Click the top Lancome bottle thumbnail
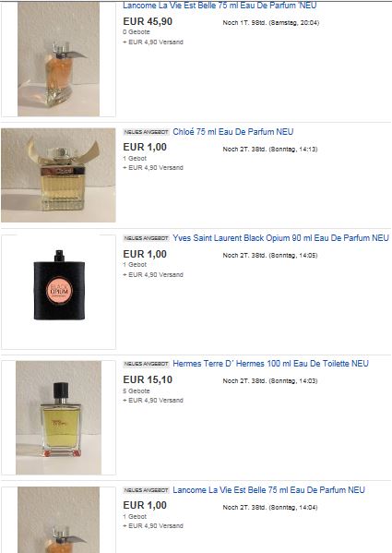The height and width of the screenshot is (553, 392). click(x=58, y=59)
